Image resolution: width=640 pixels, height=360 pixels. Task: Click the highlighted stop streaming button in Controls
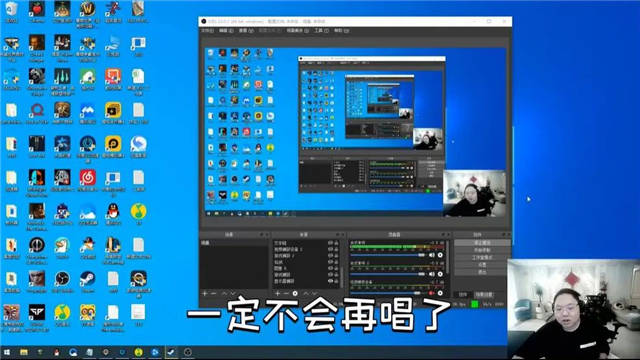482,243
